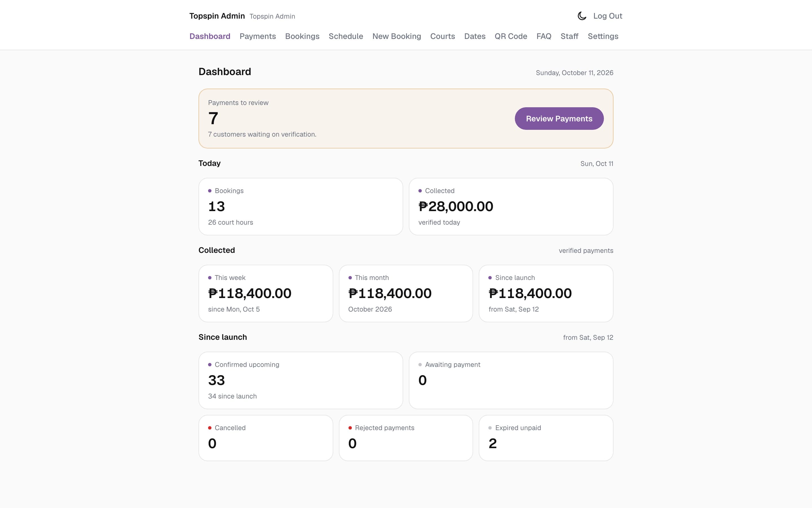This screenshot has width=812, height=508.
Task: Click the 34 since launch caption
Action: (232, 396)
